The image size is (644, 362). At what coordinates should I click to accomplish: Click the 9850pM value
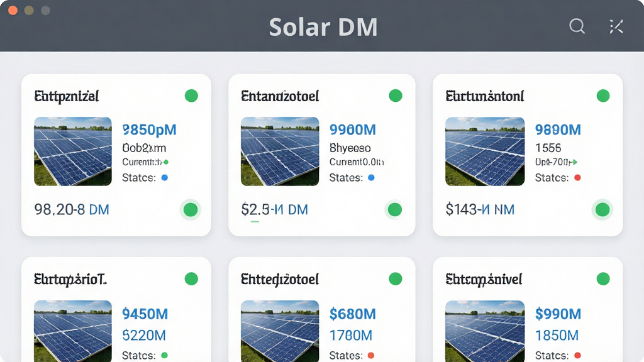point(150,130)
